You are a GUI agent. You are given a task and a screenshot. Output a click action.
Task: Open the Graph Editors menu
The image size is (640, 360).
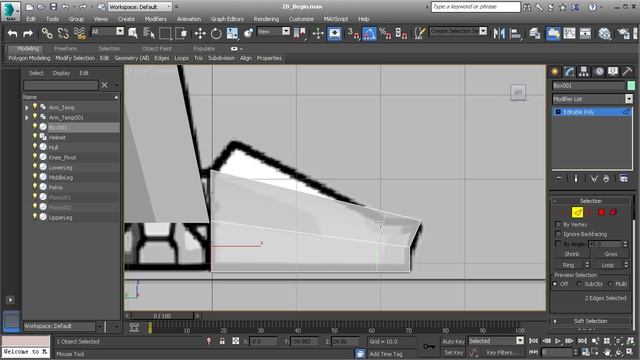[x=227, y=19]
